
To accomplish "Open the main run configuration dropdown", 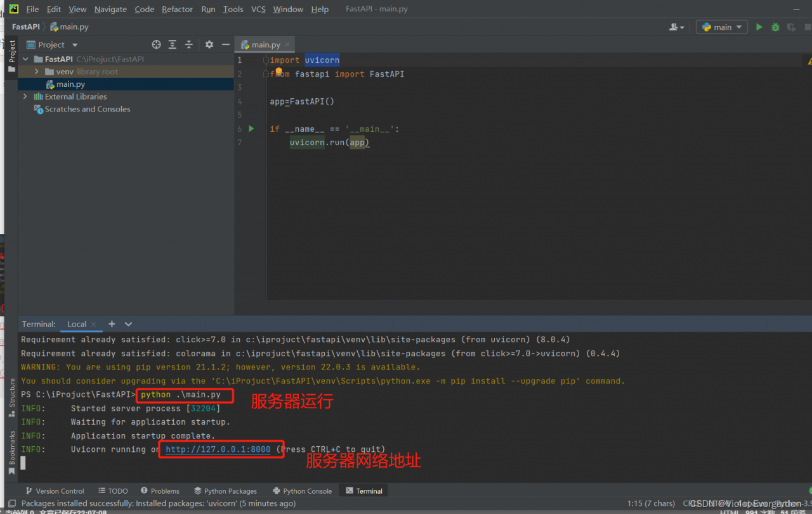I will click(721, 27).
